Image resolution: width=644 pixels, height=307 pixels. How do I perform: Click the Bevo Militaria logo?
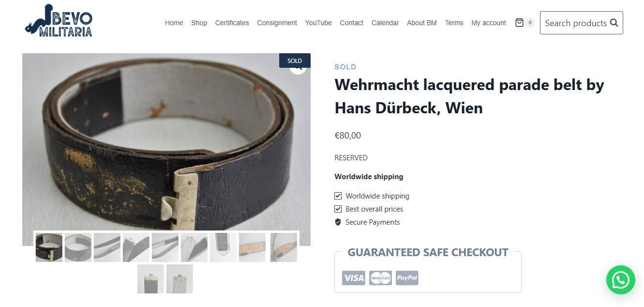[x=59, y=21]
